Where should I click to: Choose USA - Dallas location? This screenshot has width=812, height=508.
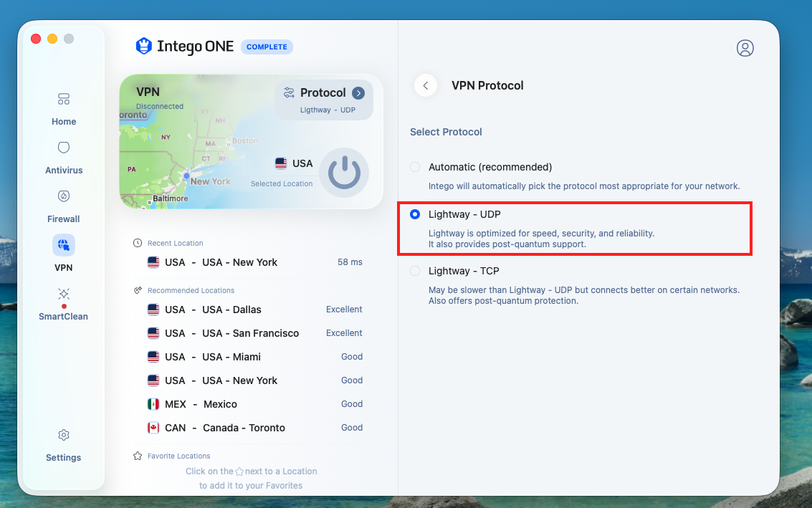[255, 310]
